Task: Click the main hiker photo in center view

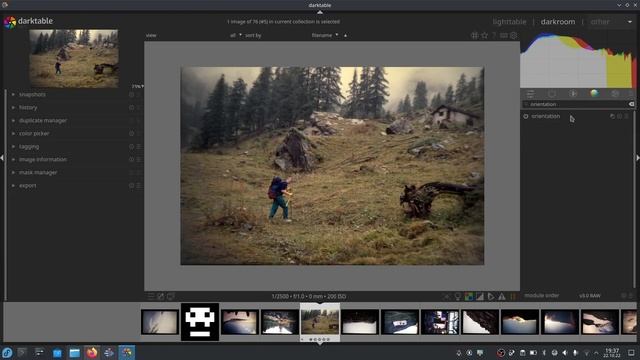Action: coord(332,166)
